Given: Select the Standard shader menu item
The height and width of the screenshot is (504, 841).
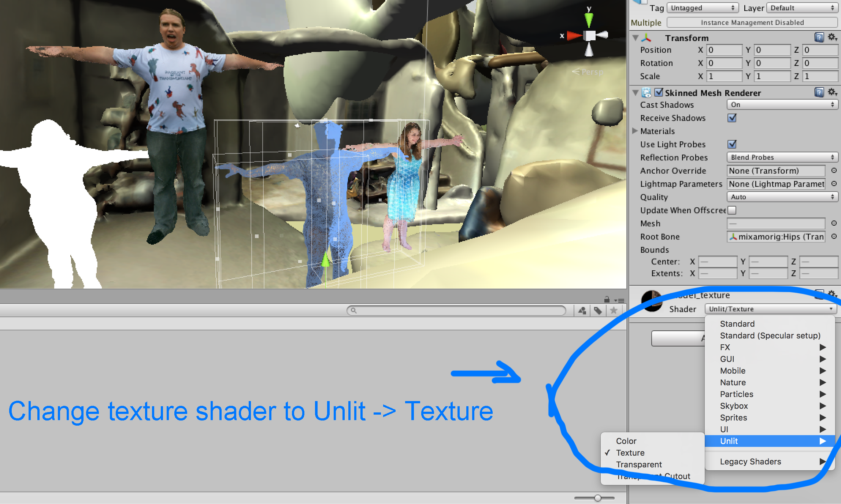Looking at the screenshot, I should 770,324.
